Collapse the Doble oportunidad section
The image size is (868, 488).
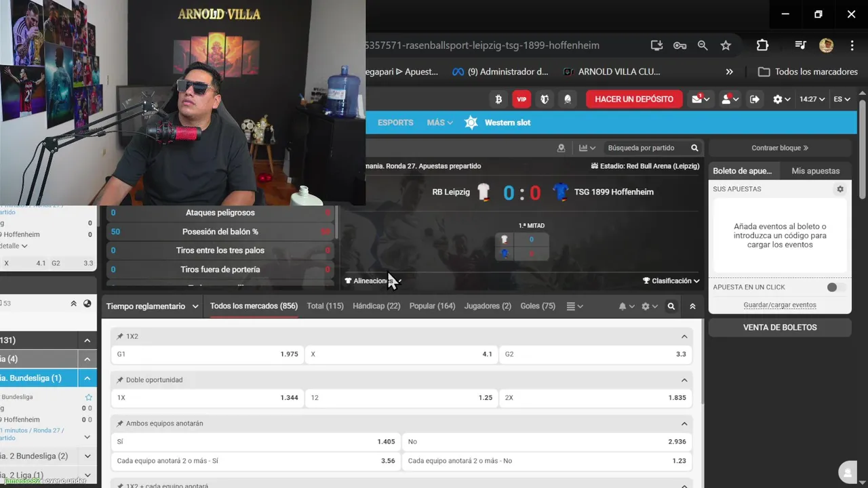tap(684, 380)
